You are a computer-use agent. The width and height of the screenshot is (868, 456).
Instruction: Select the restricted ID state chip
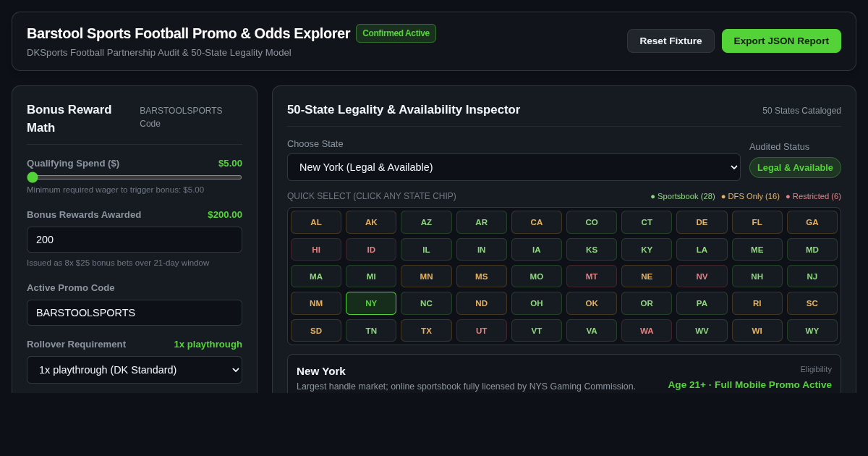(371, 250)
